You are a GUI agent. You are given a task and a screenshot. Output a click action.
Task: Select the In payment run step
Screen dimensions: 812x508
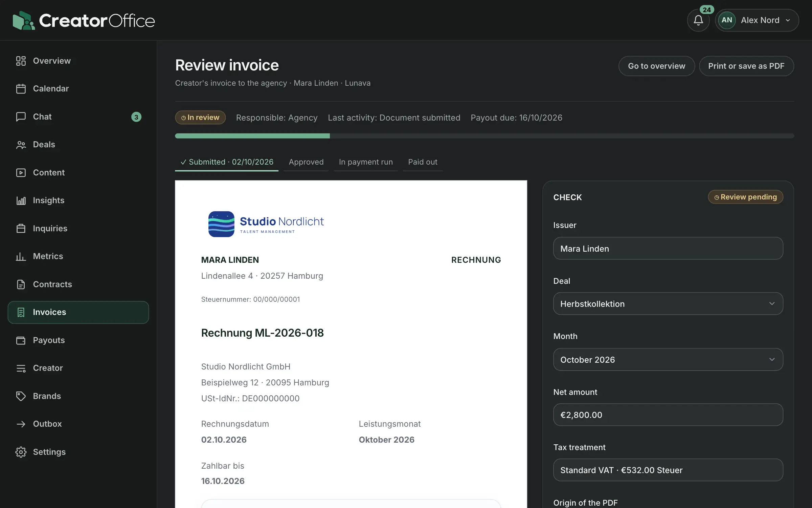[x=366, y=162]
